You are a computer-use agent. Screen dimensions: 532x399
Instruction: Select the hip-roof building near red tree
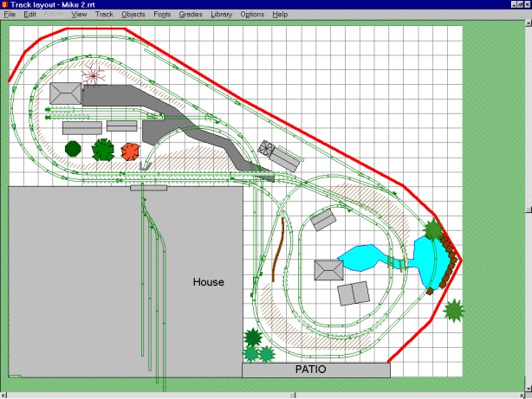click(66, 93)
